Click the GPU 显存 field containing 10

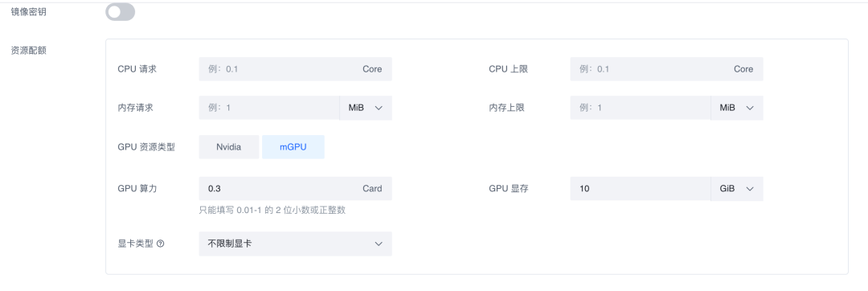click(641, 189)
